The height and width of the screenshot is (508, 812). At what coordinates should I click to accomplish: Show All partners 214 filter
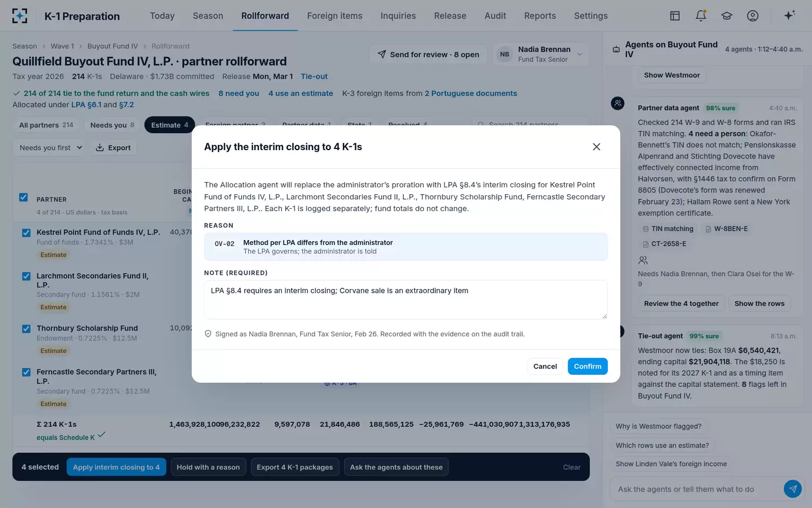46,125
